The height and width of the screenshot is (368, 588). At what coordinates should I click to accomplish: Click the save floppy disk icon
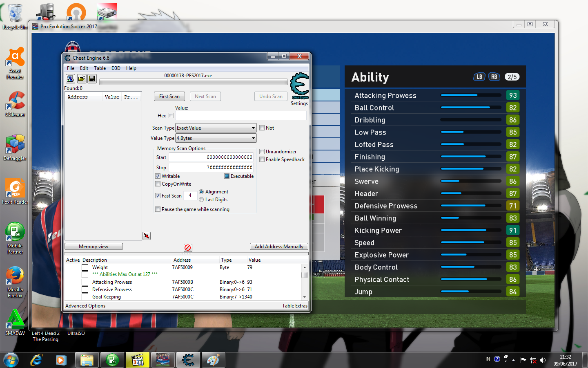click(x=92, y=79)
